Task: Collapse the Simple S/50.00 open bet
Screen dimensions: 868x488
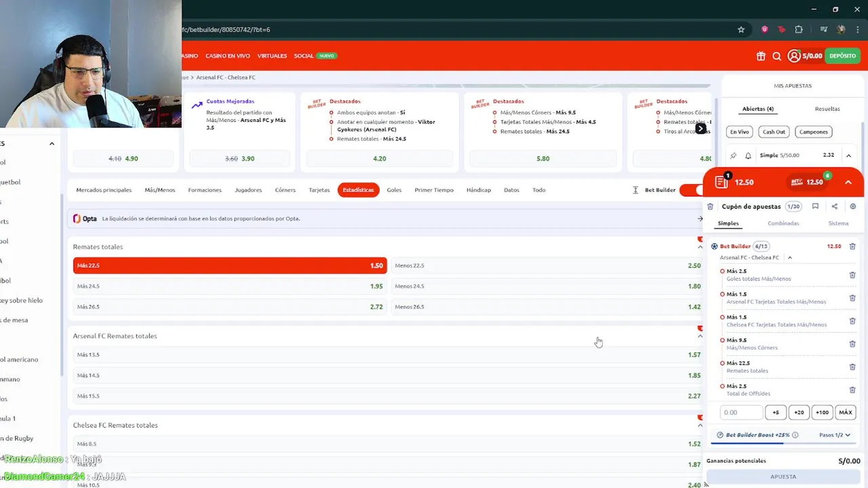Action: 848,155
